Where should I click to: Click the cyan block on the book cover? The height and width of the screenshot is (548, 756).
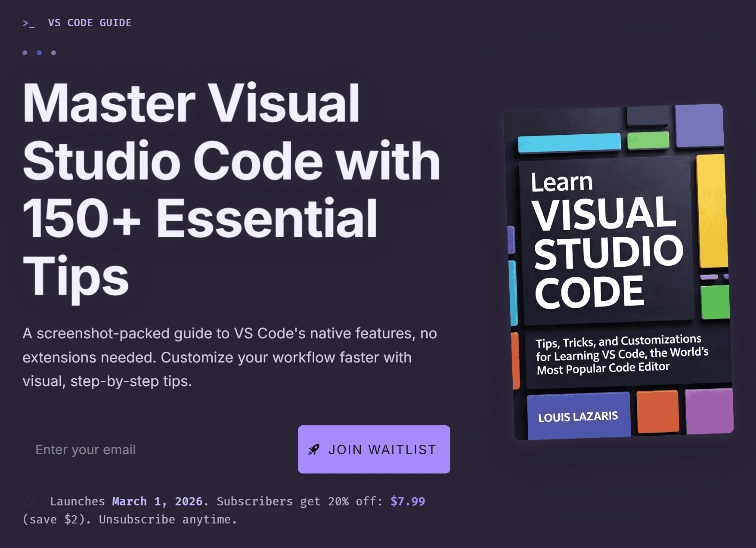coord(568,142)
